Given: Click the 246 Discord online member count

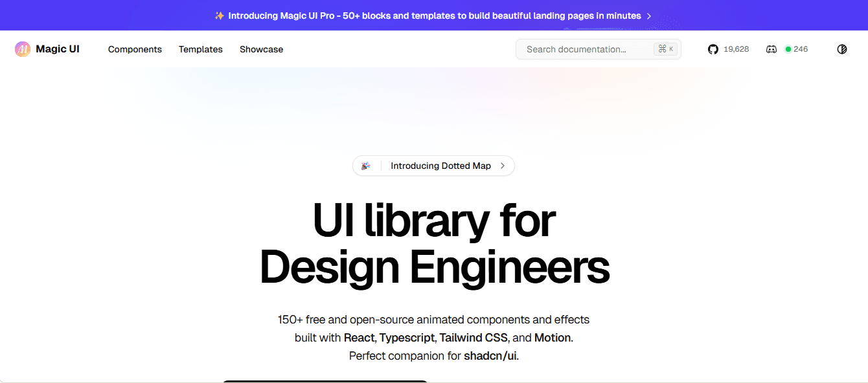Looking at the screenshot, I should [x=801, y=49].
